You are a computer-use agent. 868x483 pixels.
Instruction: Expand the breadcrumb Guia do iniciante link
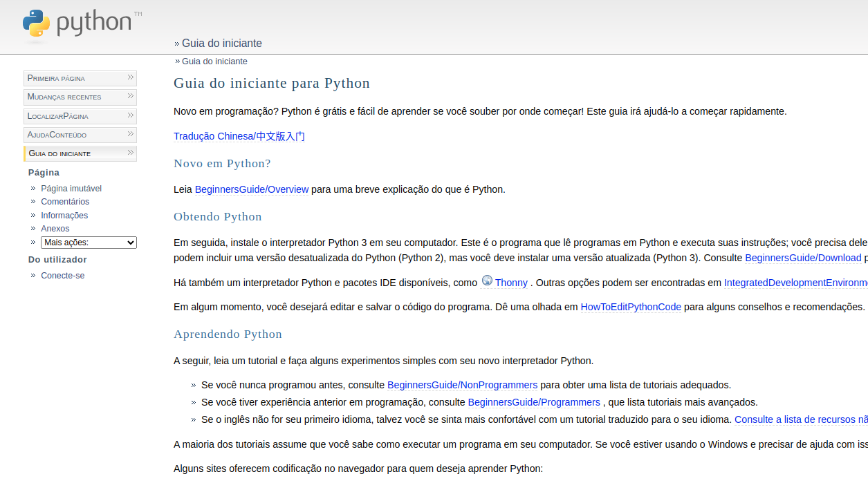pos(221,43)
